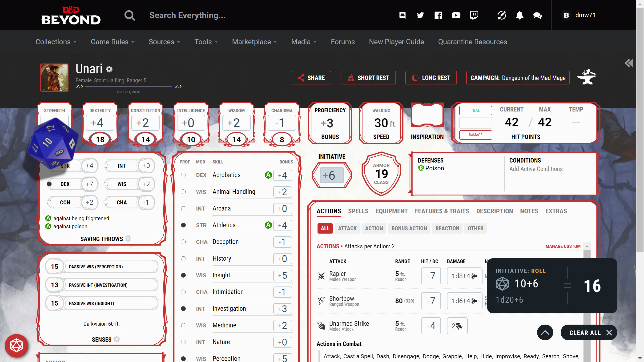Click the hit points amount input field
The image size is (644, 362).
(475, 123)
